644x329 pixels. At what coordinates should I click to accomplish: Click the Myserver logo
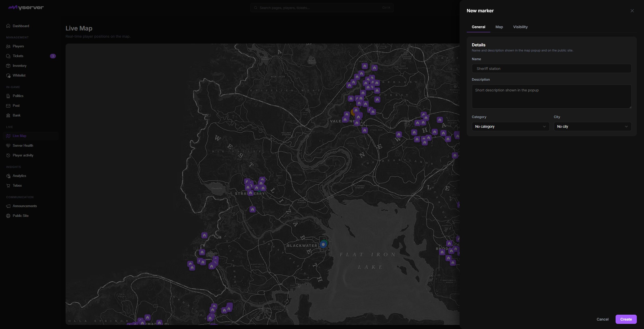click(x=26, y=7)
